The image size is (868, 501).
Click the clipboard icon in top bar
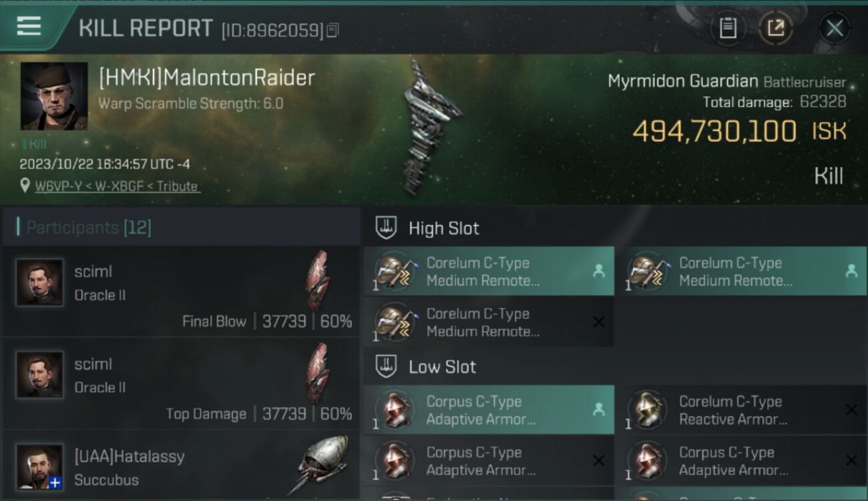pos(728,28)
